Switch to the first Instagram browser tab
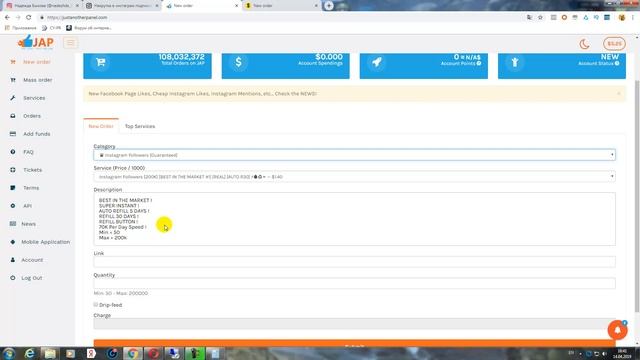 coord(42,6)
